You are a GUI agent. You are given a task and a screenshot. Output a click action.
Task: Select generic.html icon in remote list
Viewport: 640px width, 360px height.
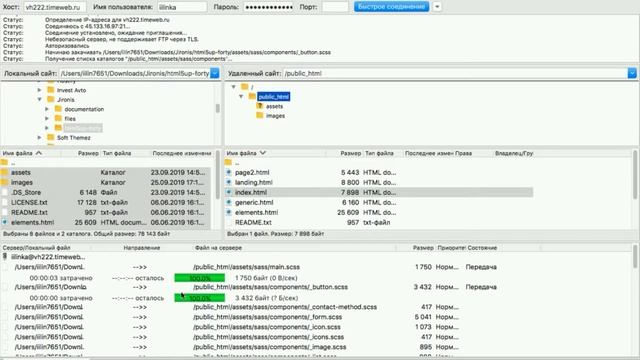(229, 202)
